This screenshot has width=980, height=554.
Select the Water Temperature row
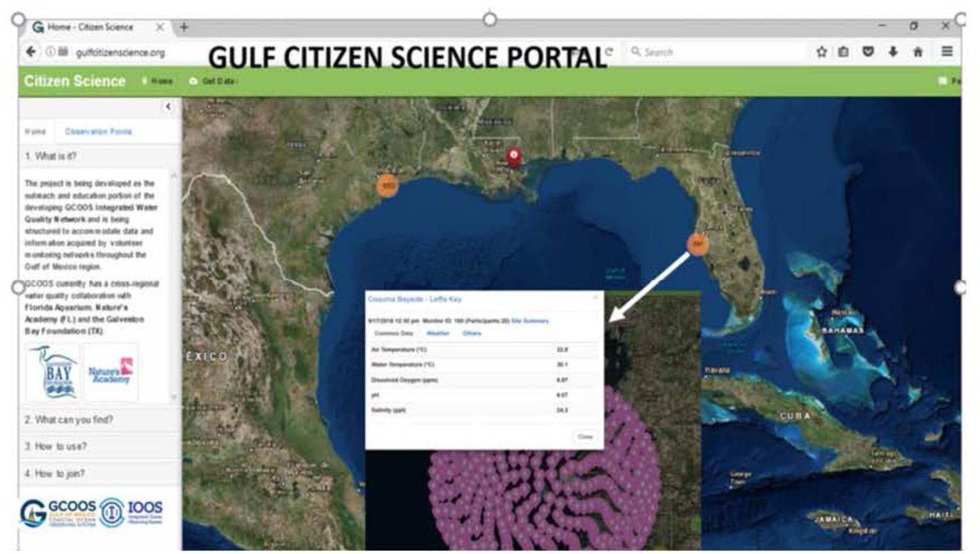pos(484,364)
